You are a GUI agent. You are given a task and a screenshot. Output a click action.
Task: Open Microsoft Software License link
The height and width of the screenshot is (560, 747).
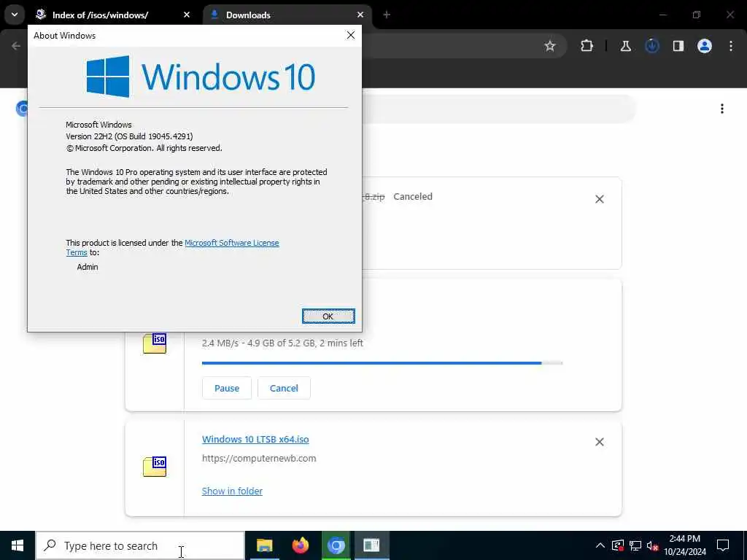tap(231, 243)
